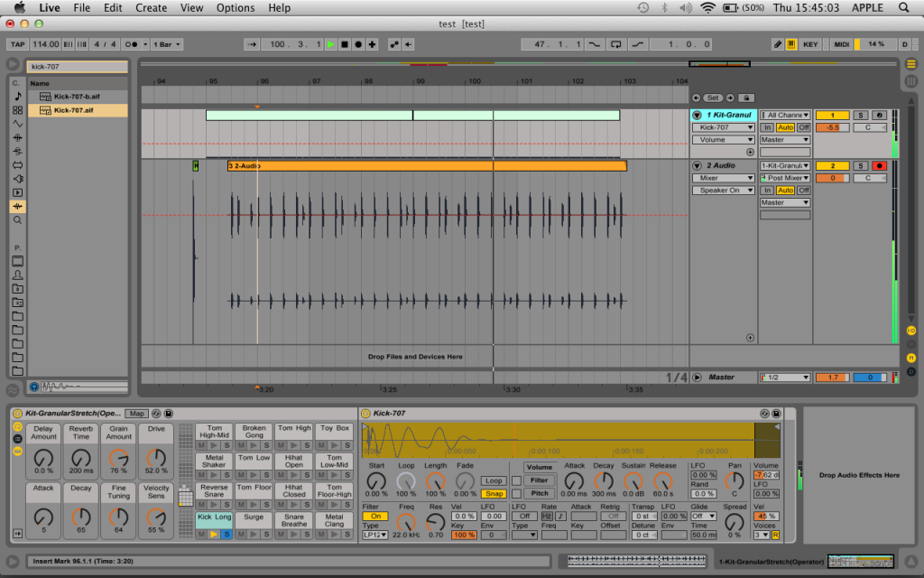Click the global Record button in transport
This screenshot has height=578, width=924.
pos(358,44)
